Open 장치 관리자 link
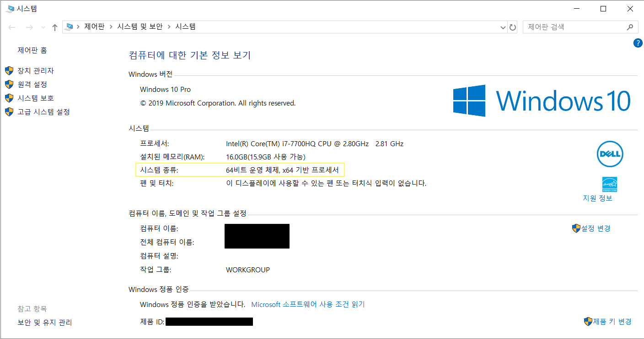Screen dimensions: 644x339 (x=36, y=71)
